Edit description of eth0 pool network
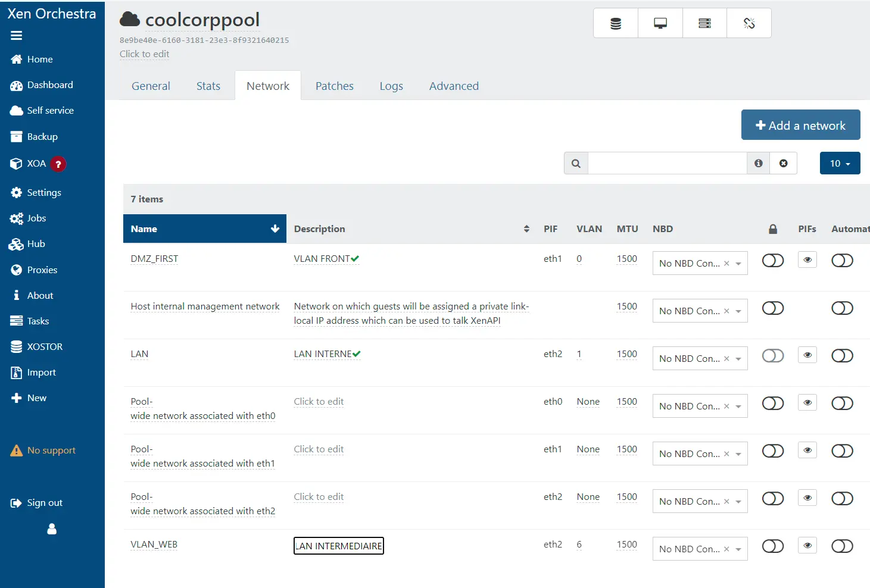 tap(319, 402)
